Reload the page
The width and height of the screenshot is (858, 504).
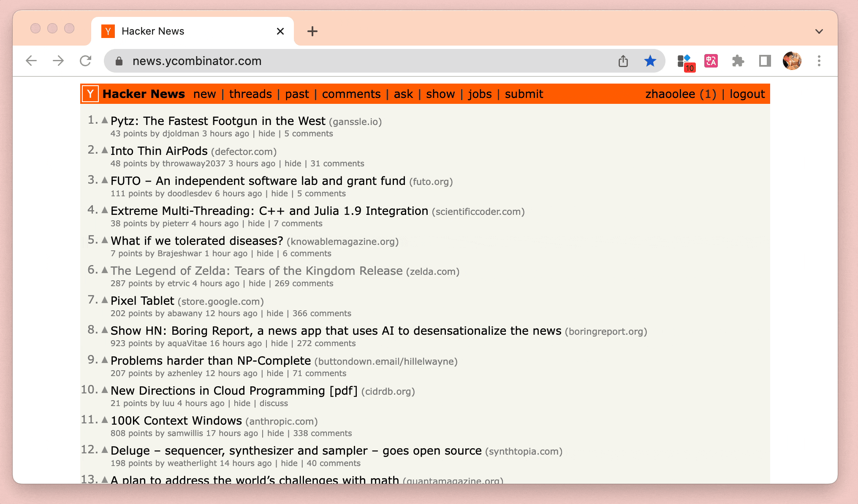point(86,61)
